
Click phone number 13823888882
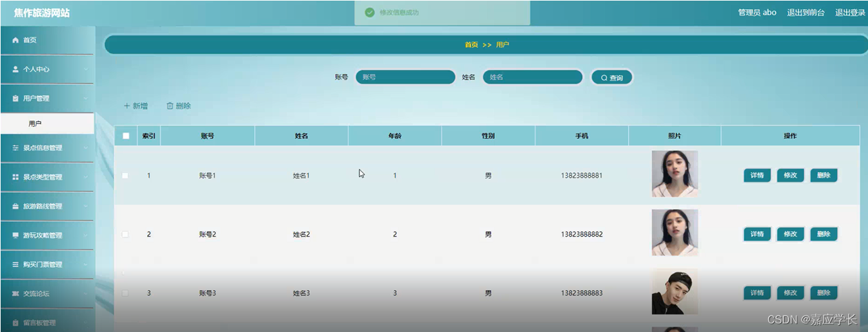pyautogui.click(x=582, y=234)
